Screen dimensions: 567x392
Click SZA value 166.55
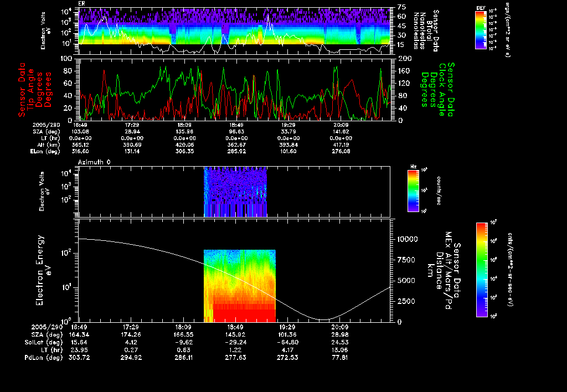[183, 335]
